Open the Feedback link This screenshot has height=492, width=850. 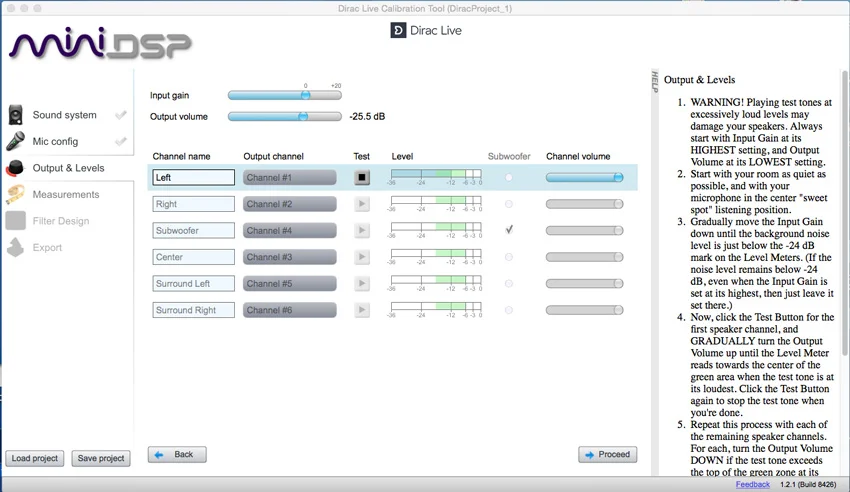pyautogui.click(x=752, y=484)
